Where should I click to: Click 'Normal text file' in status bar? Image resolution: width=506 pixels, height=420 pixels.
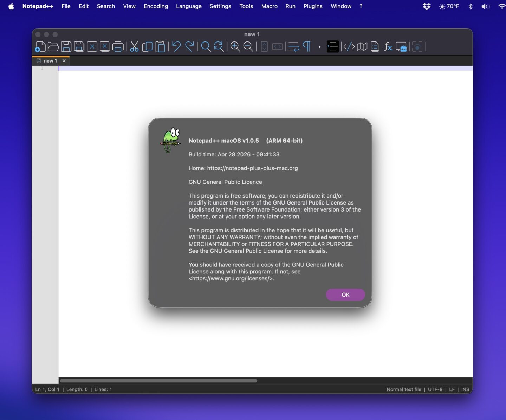404,389
